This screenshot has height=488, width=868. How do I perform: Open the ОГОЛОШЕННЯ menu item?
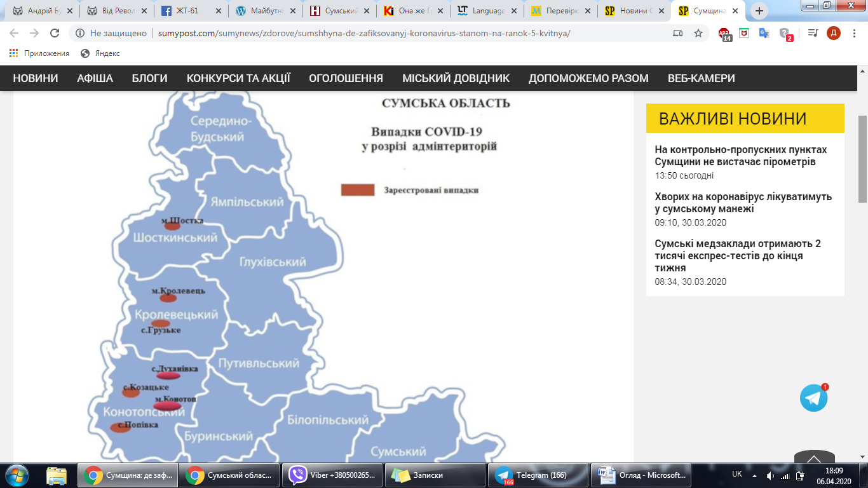pos(346,78)
